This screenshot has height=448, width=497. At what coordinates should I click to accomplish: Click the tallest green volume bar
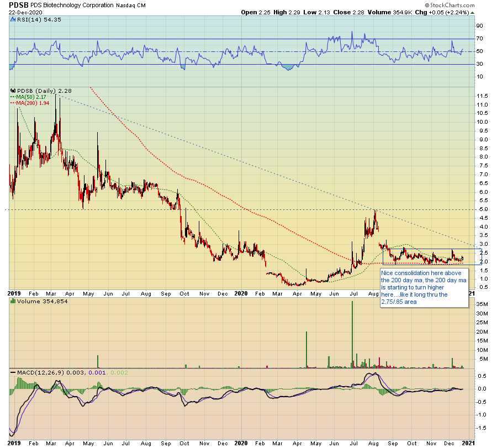pos(352,335)
